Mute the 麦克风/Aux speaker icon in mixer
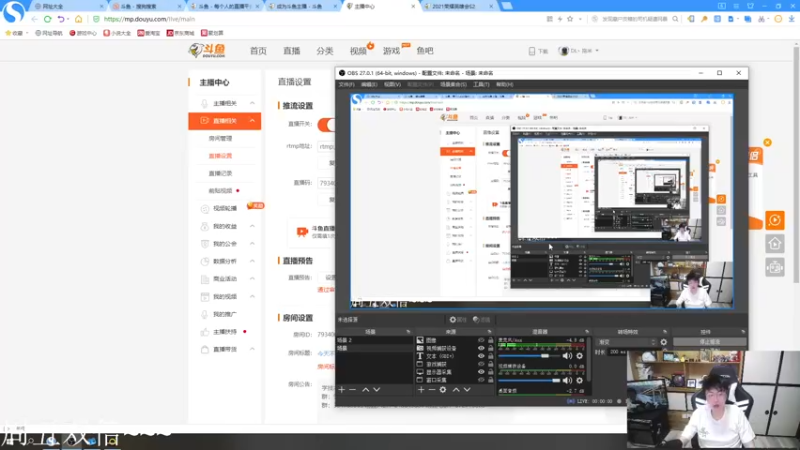 [x=567, y=356]
